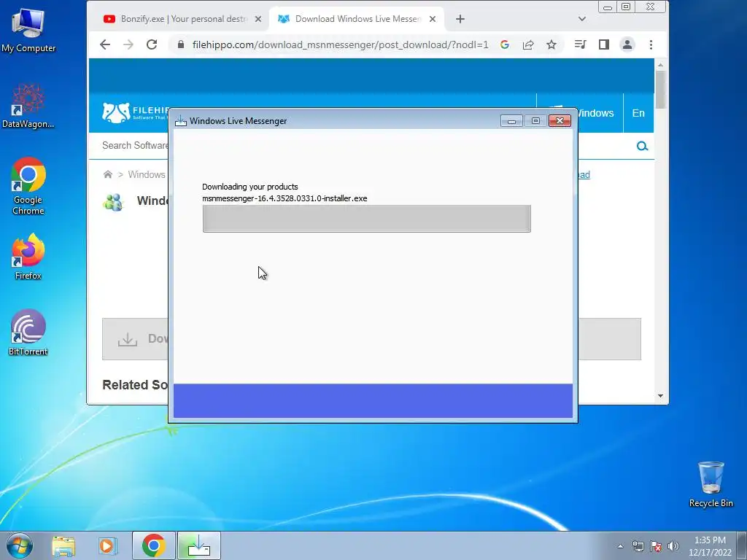Close the Windows Live Messenger installer

click(x=560, y=121)
